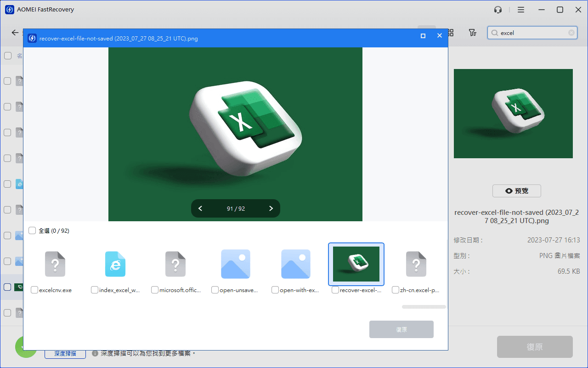This screenshot has height=368, width=588.
Task: Go back with the left arrow in main toolbar
Action: click(x=15, y=33)
